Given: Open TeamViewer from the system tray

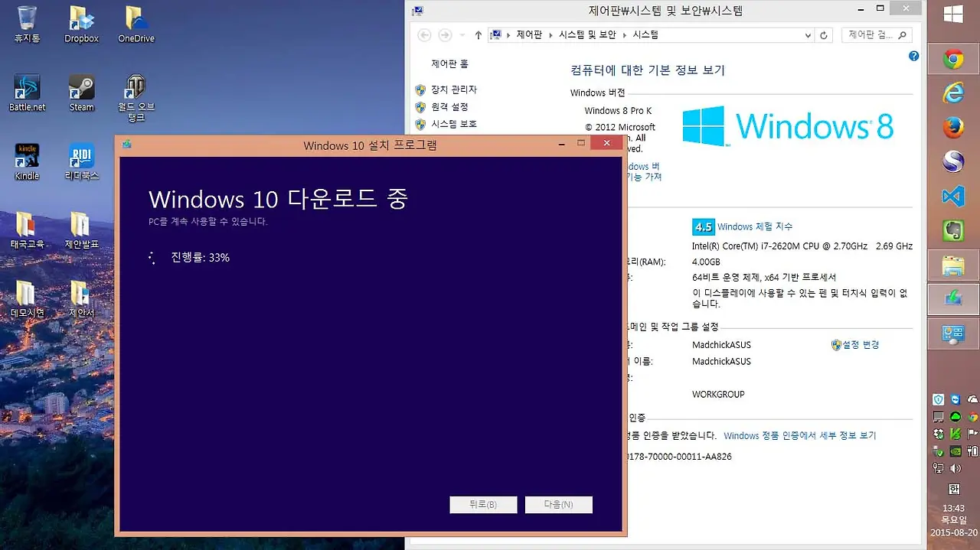Looking at the screenshot, I should 955,399.
